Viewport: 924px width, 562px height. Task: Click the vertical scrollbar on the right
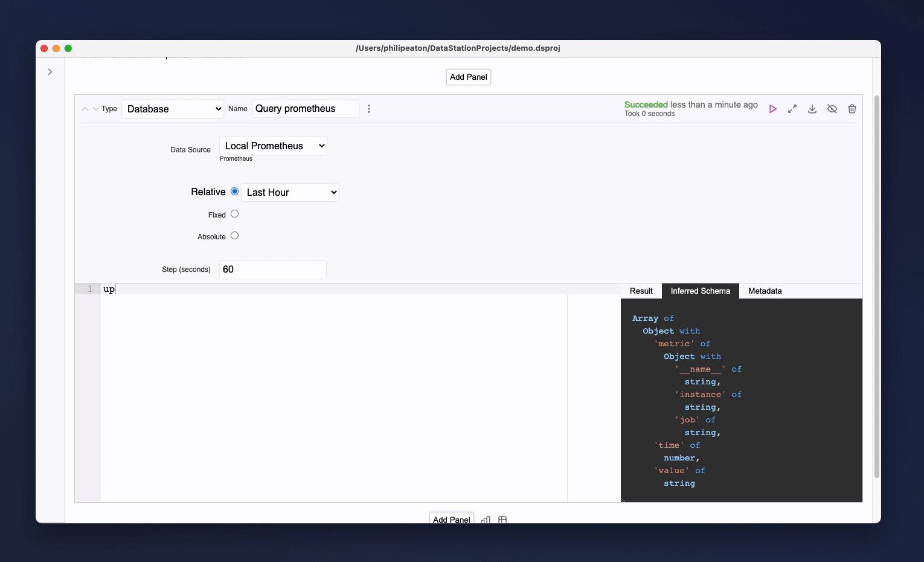pos(877,286)
